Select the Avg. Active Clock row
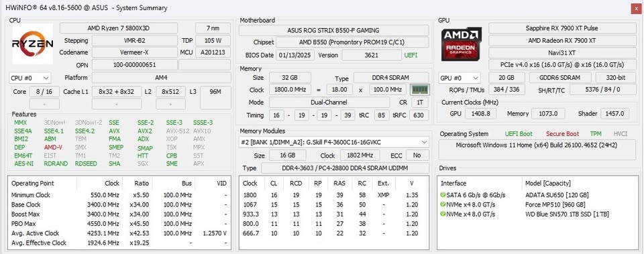 click(119, 233)
